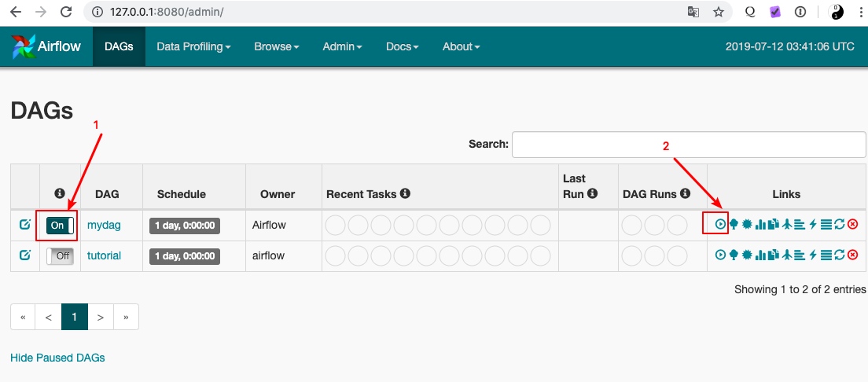Image resolution: width=868 pixels, height=382 pixels.
Task: Turn on the tutorial DAG toggle
Action: [x=60, y=255]
